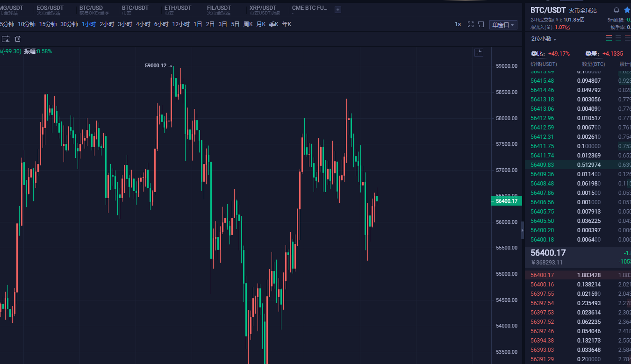The height and width of the screenshot is (364, 631).
Task: Click the 56400.17 current price axis label
Action: (x=506, y=201)
